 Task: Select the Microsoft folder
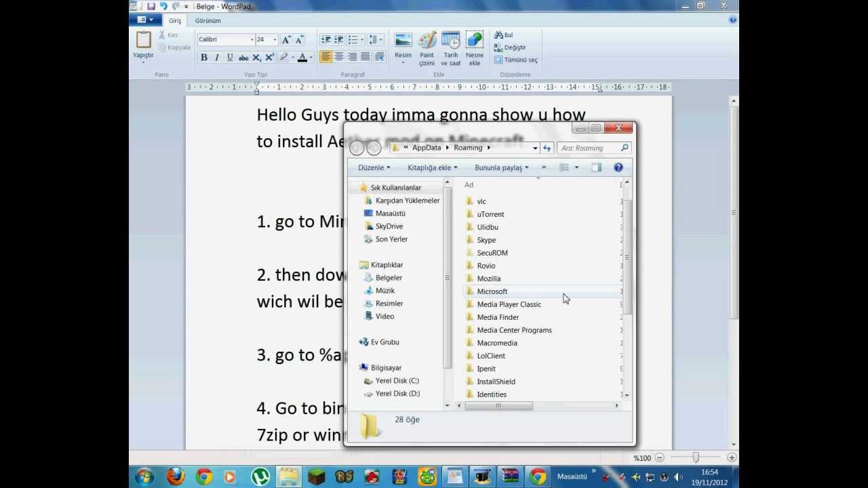tap(492, 291)
